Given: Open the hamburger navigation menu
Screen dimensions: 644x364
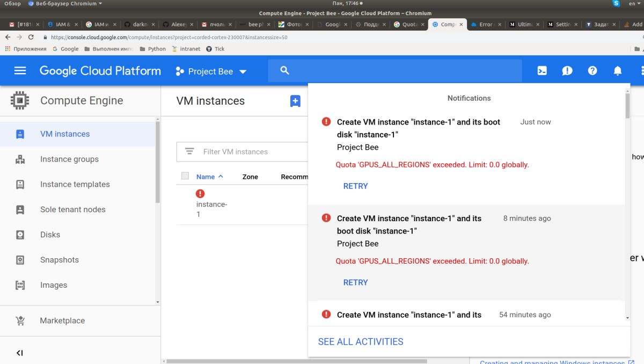Looking at the screenshot, I should [x=20, y=71].
